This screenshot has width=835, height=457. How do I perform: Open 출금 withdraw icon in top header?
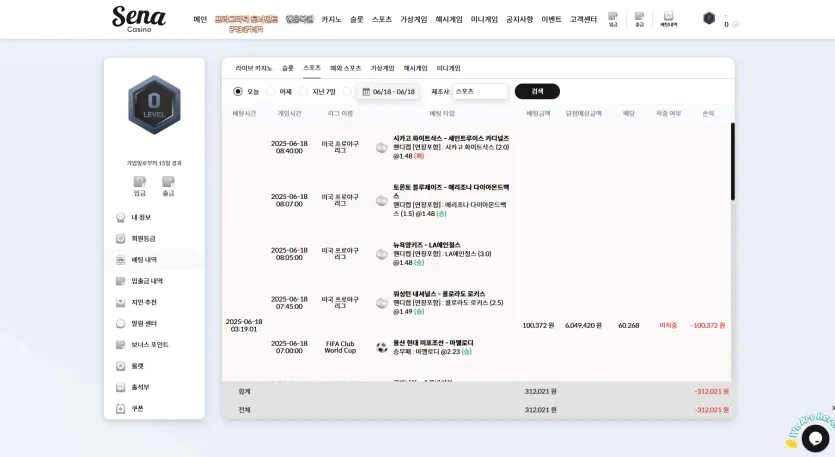[x=640, y=19]
